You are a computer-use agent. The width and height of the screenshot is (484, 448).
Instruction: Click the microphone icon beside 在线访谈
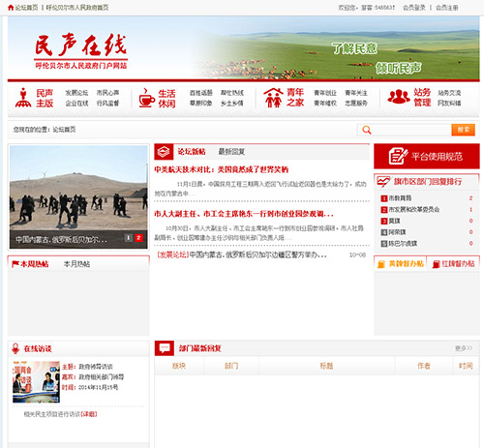[15, 348]
